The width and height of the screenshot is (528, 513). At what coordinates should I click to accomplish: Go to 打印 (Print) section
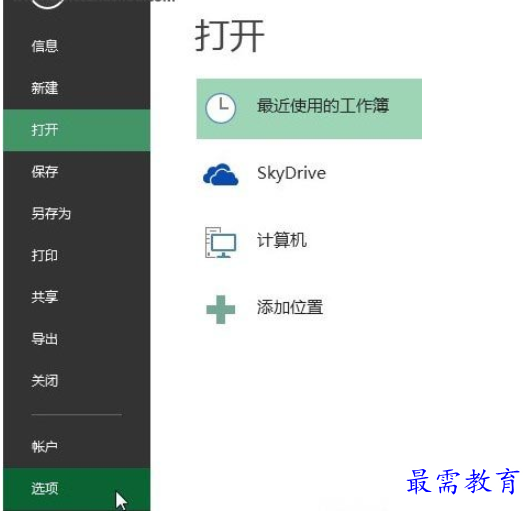[76, 255]
